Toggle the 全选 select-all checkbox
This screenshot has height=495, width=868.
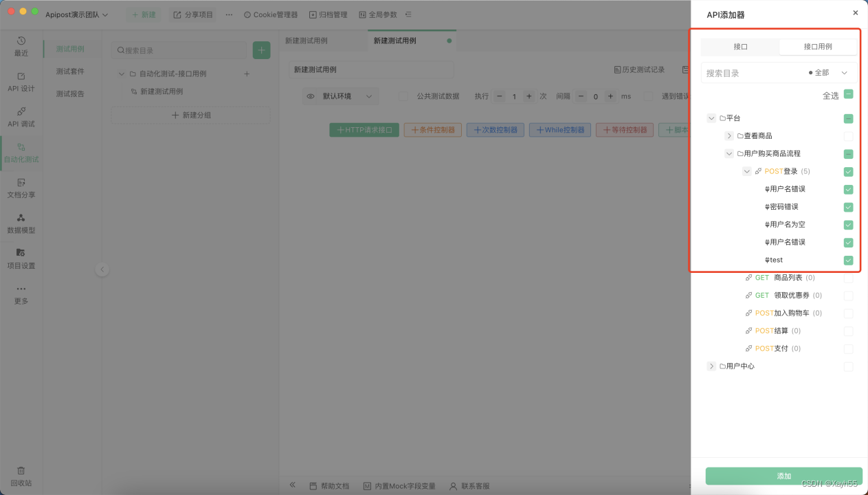(849, 94)
